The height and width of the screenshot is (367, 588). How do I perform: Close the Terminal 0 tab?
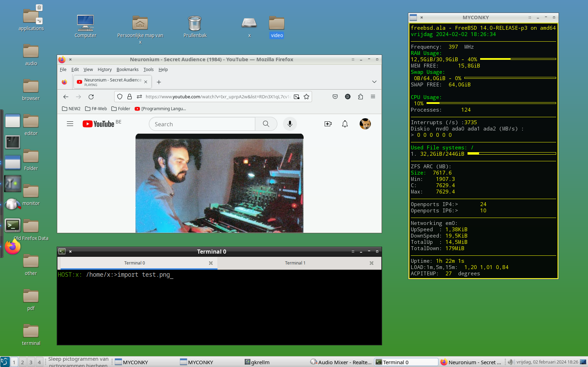(x=211, y=263)
